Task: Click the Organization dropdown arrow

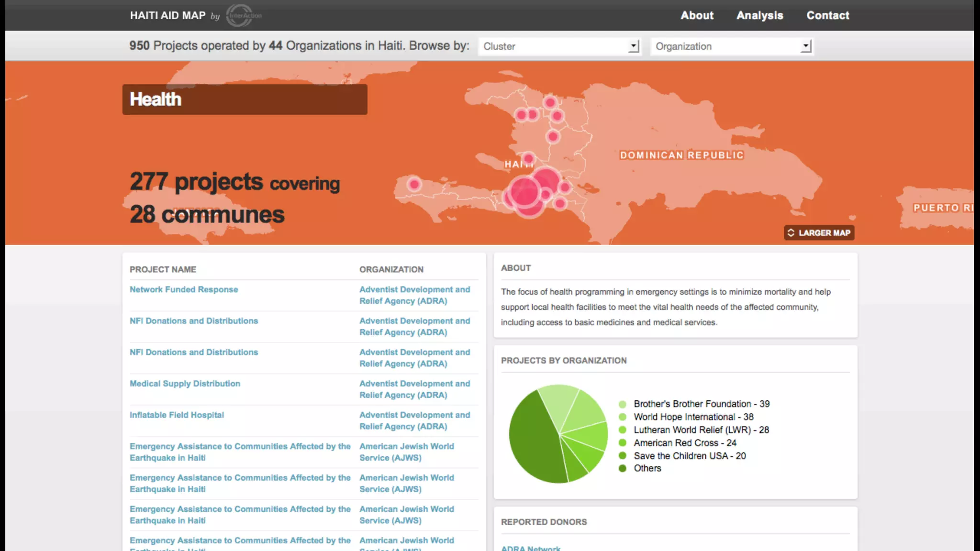Action: (x=806, y=46)
